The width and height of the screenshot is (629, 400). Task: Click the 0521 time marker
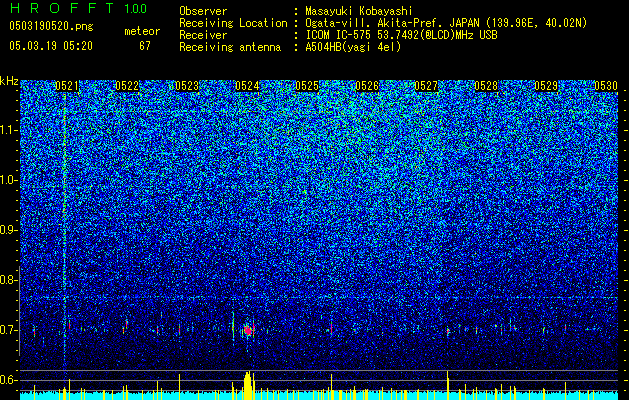pos(67,86)
